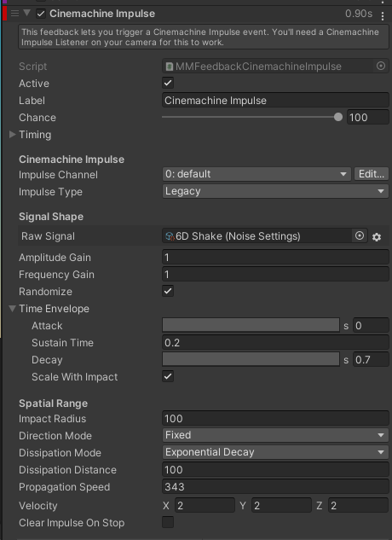Uncheck the Active checkbox
Screen dimensions: 392x540
[x=168, y=83]
